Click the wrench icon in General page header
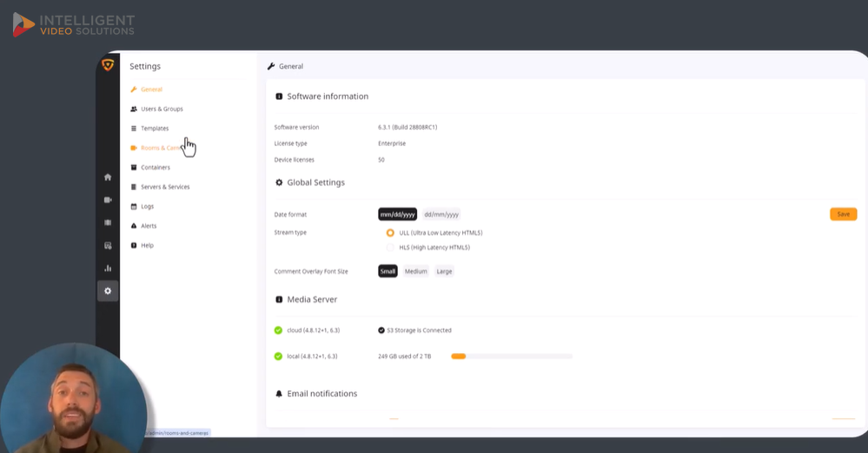Image resolution: width=868 pixels, height=453 pixels. pos(271,66)
